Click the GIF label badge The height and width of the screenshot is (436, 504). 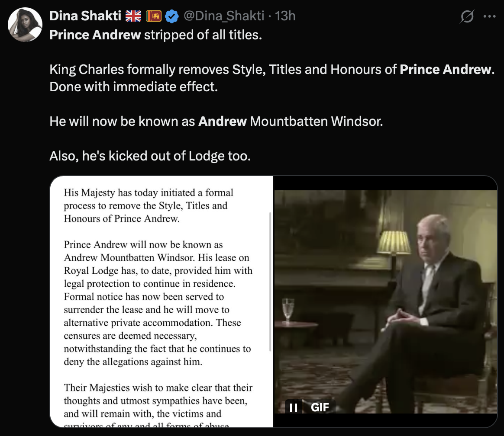click(x=320, y=407)
